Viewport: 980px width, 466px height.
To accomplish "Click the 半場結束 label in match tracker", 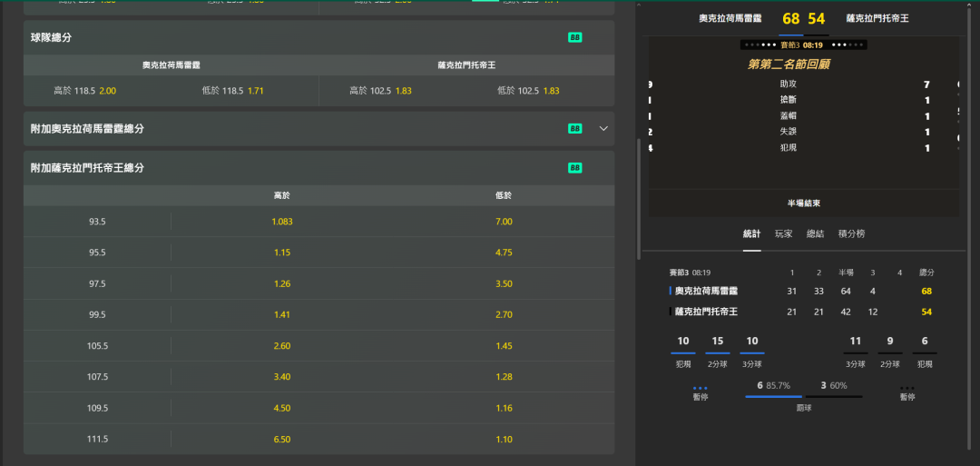I will 804,203.
